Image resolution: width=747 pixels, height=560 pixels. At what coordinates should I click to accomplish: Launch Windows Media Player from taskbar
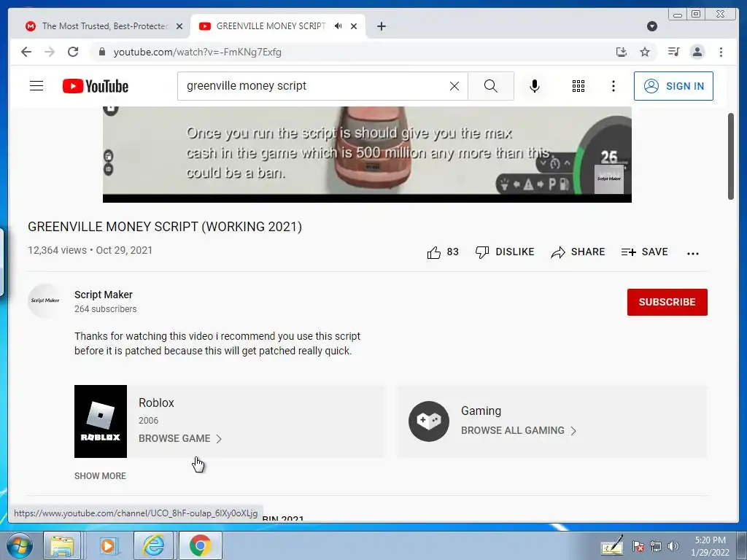pyautogui.click(x=108, y=545)
